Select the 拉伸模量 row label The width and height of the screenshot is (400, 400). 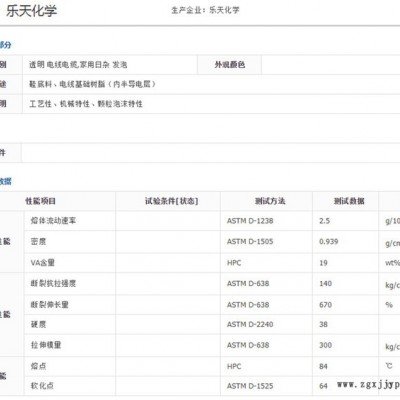click(46, 345)
